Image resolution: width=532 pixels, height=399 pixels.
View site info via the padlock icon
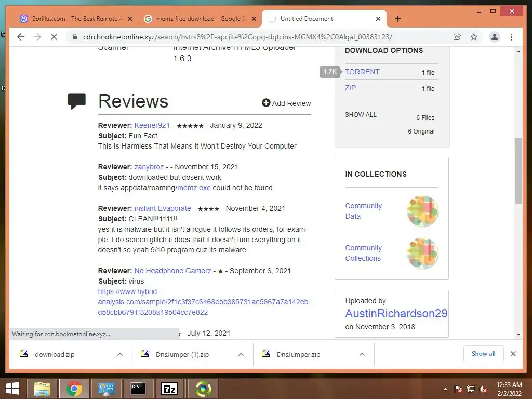[x=75, y=37]
